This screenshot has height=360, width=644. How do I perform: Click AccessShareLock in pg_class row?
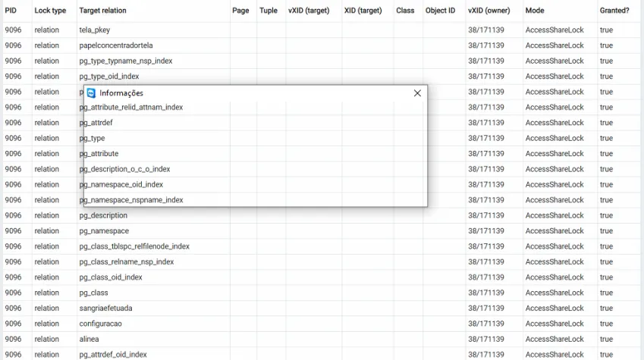pos(554,293)
